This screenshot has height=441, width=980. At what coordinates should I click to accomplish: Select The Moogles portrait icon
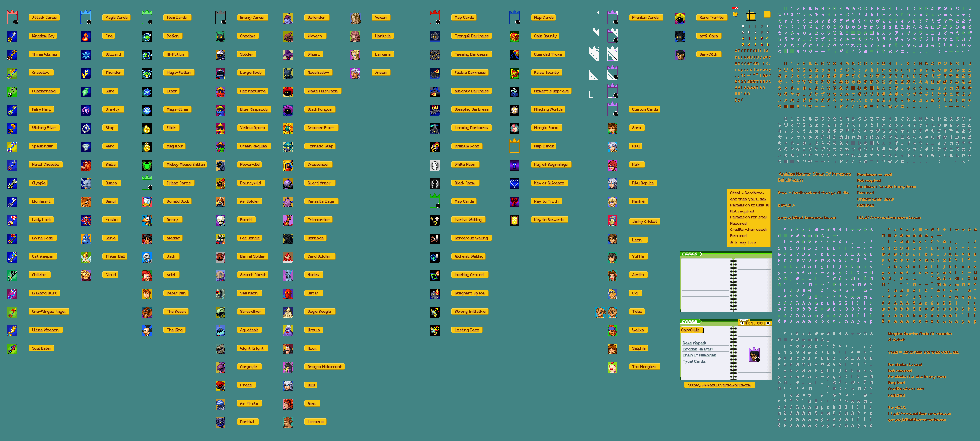click(612, 367)
